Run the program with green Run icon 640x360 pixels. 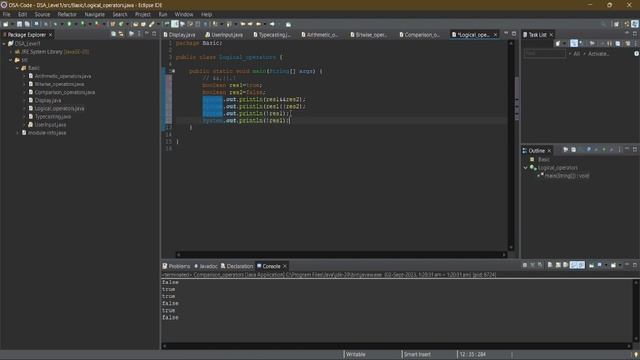(69, 24)
